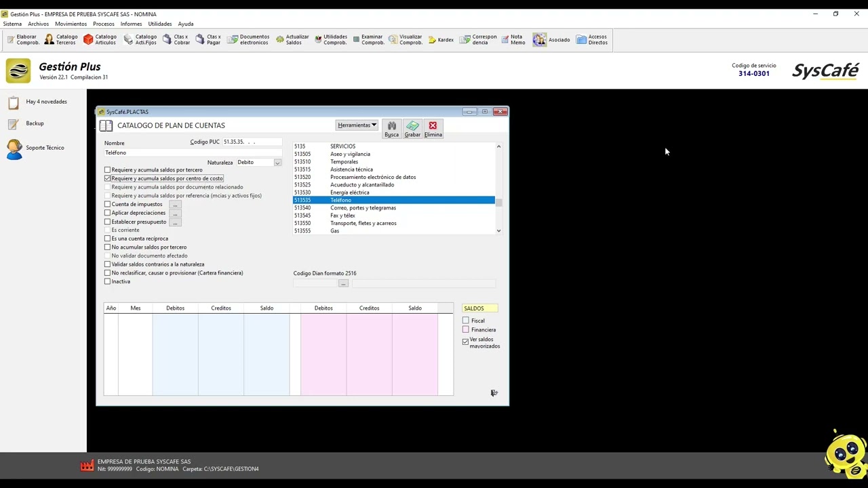This screenshot has height=488, width=868.
Task: Open the Naturaleza Debito dropdown
Action: click(277, 163)
